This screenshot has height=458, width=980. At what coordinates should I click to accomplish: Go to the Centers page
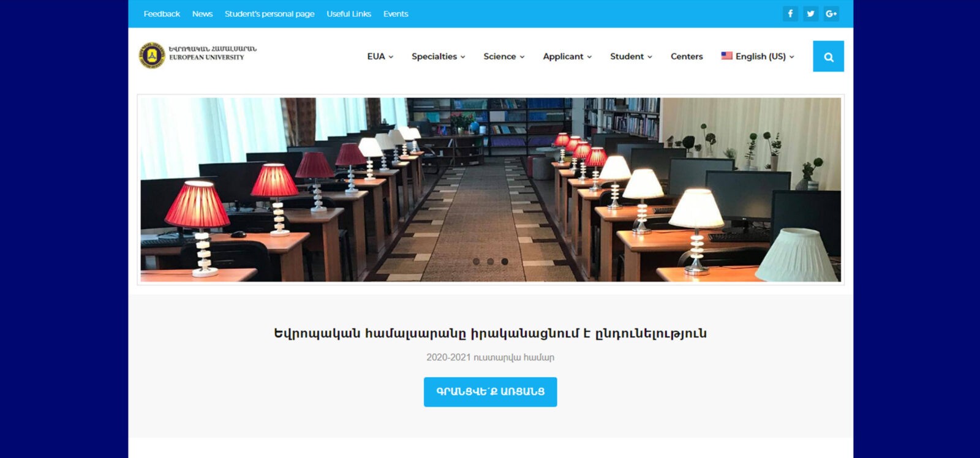point(687,56)
